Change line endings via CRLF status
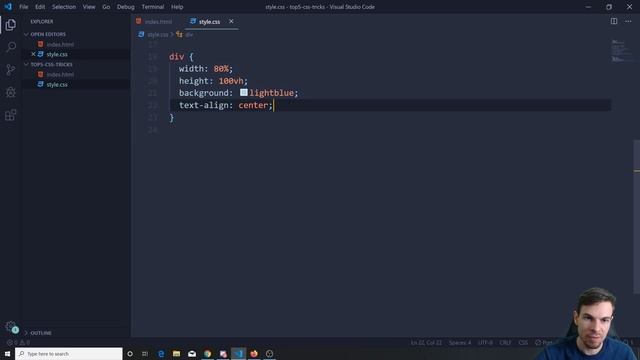This screenshot has height=360, width=640. pyautogui.click(x=505, y=342)
